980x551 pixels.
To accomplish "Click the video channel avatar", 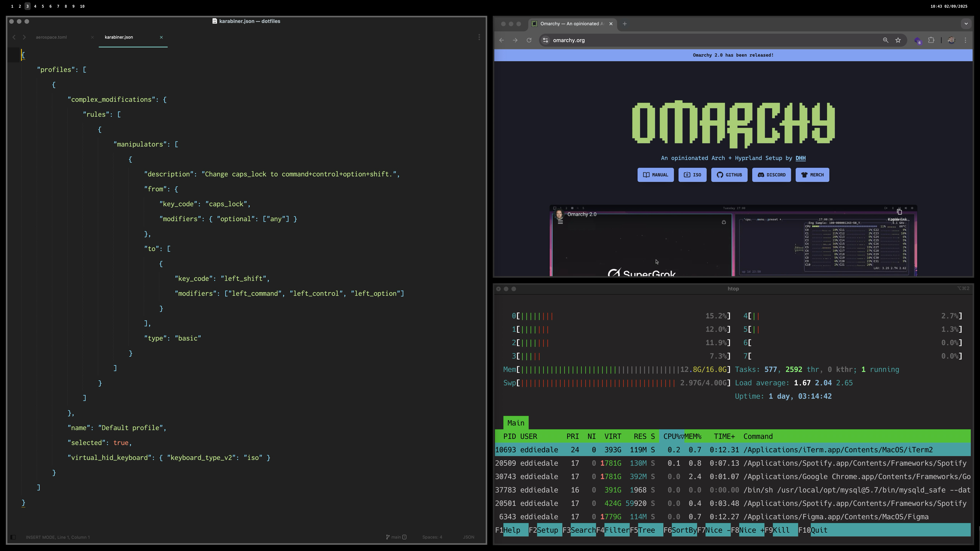I will click(559, 215).
